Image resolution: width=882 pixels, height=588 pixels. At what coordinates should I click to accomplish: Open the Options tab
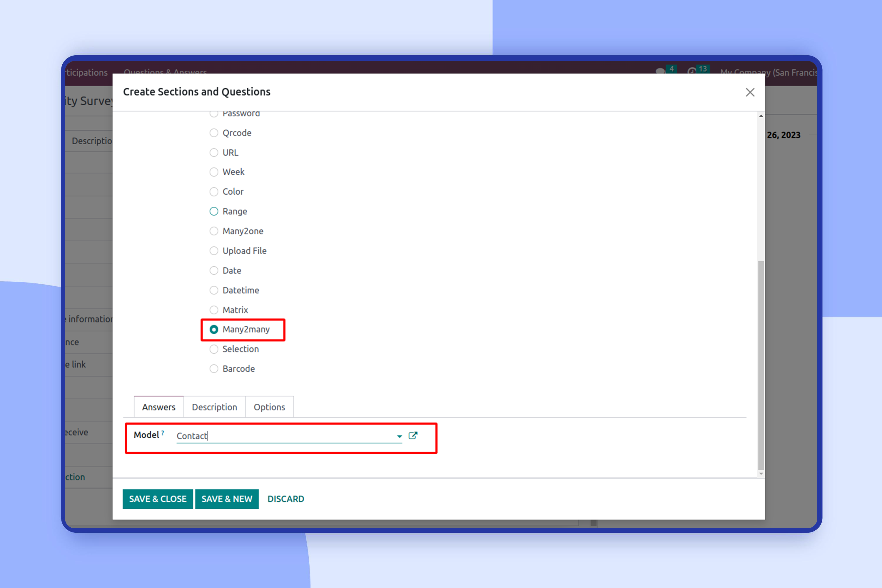point(269,407)
